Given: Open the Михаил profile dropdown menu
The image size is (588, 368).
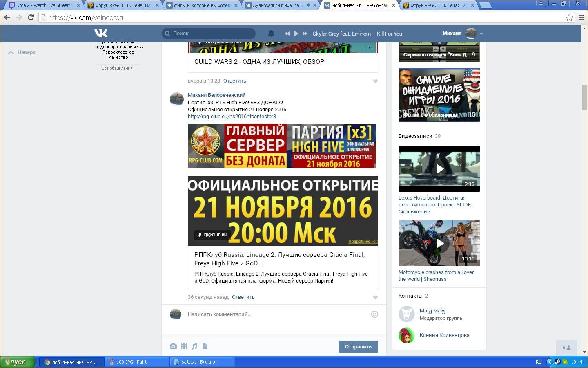Looking at the screenshot, I should [x=462, y=34].
